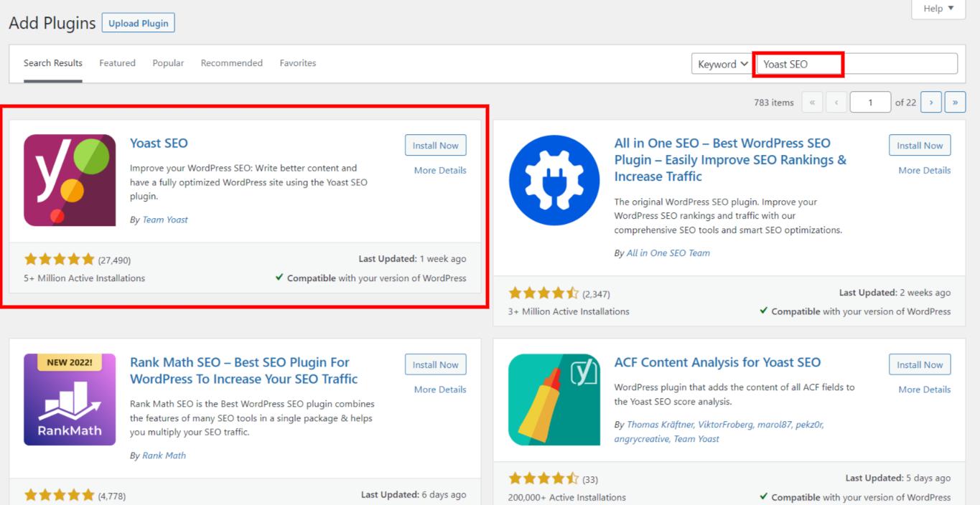Open the Keyword search type dropdown
This screenshot has width=980, height=505.
(723, 64)
